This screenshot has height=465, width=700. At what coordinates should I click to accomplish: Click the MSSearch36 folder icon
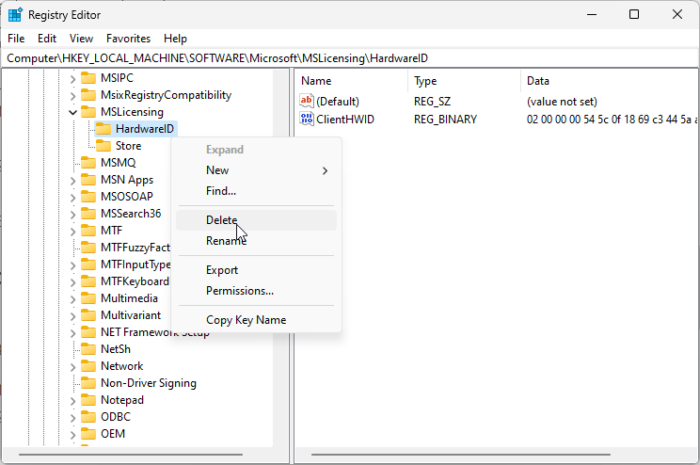pyautogui.click(x=88, y=214)
